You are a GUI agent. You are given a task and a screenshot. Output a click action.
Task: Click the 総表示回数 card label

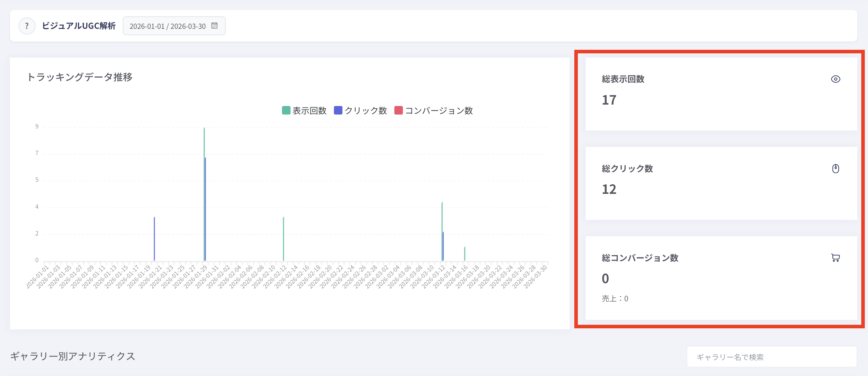pos(623,79)
